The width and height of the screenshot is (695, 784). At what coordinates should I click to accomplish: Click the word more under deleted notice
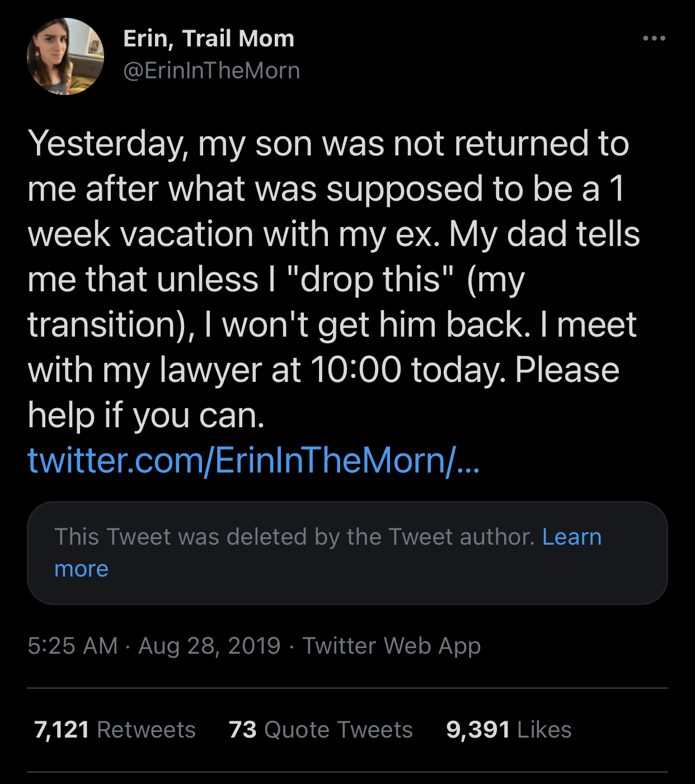(81, 569)
